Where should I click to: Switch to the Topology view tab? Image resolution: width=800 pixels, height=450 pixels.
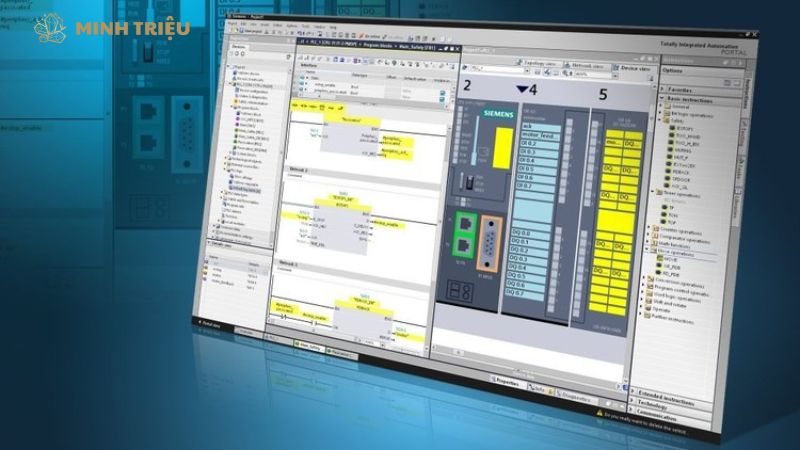coord(541,61)
